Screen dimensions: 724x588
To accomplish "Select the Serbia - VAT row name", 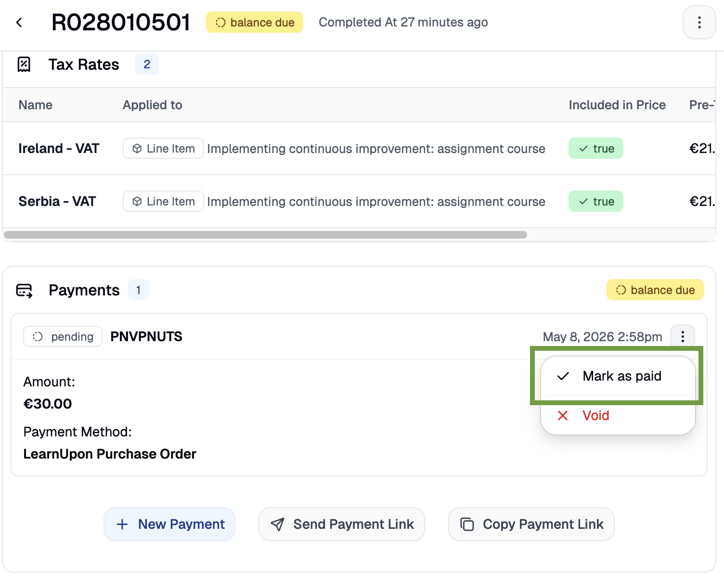I will (x=57, y=201).
